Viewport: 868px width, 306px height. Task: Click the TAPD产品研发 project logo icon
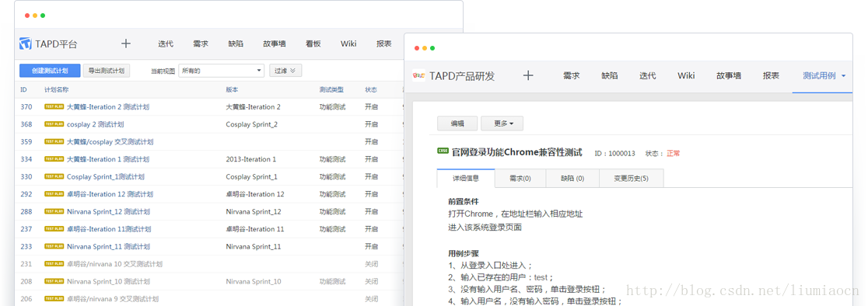pos(419,75)
